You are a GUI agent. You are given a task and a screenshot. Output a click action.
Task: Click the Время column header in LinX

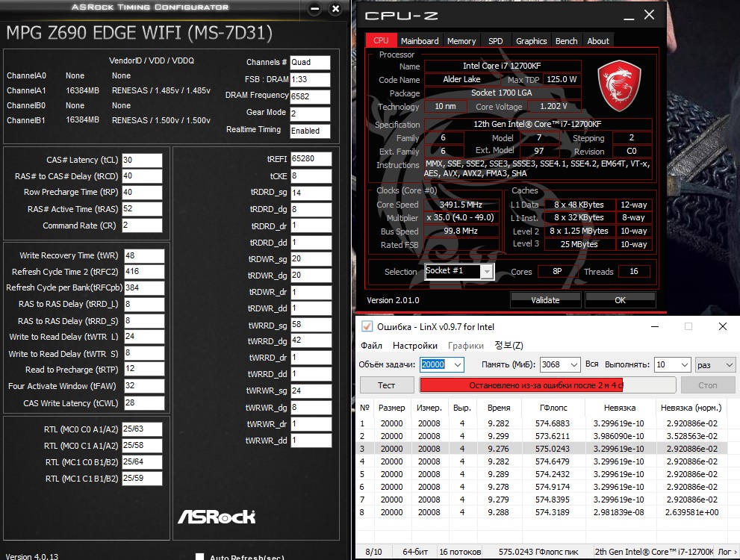click(x=499, y=408)
